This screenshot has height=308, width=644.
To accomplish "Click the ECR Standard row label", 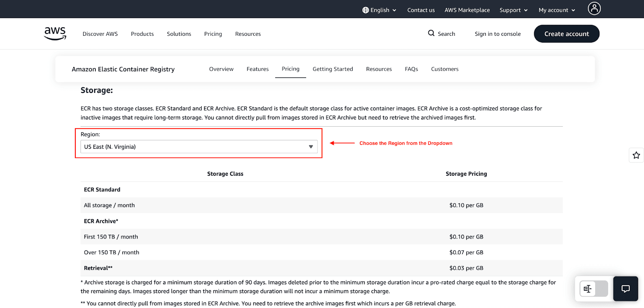I will 102,189.
